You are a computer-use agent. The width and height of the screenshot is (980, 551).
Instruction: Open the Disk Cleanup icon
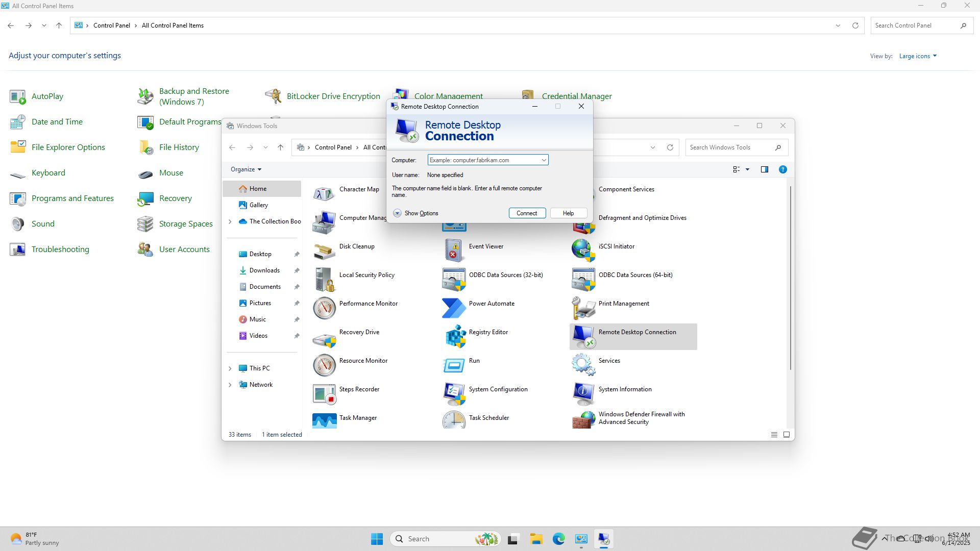point(324,251)
